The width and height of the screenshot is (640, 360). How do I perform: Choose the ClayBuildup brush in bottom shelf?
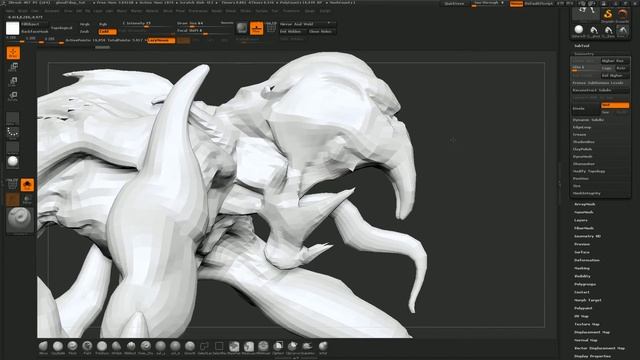point(58,348)
